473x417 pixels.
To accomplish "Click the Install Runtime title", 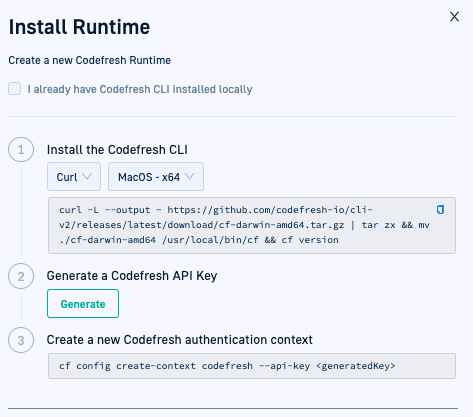I will pos(79,27).
